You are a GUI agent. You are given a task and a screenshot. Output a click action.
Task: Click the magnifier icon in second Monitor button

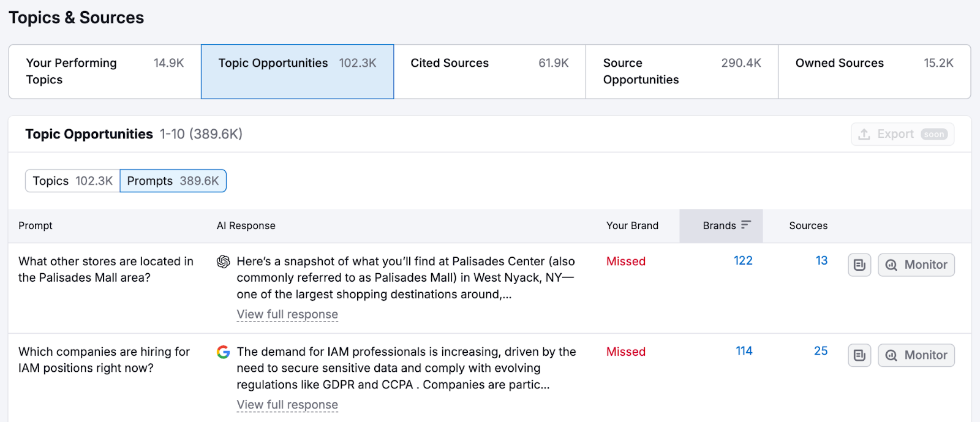(x=891, y=355)
